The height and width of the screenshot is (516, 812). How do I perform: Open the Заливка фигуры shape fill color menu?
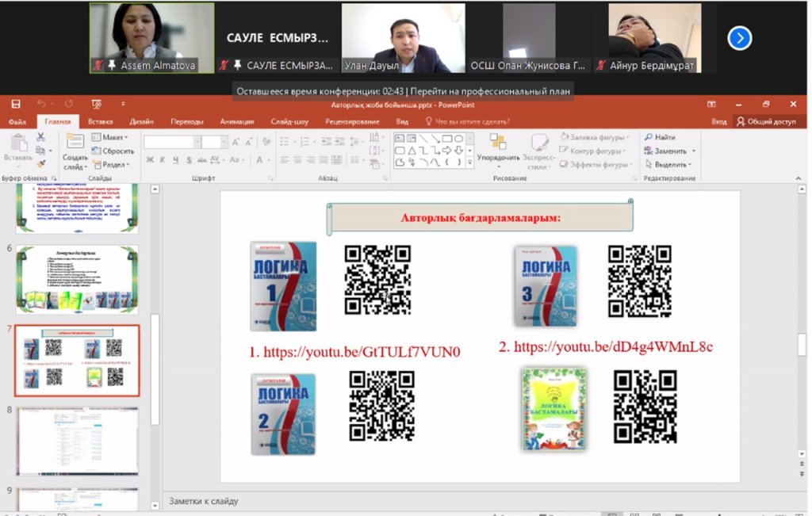click(x=596, y=137)
